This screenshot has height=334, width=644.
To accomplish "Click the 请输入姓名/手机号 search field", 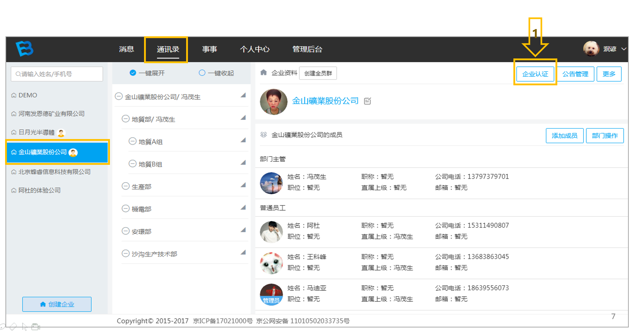I will coord(57,74).
